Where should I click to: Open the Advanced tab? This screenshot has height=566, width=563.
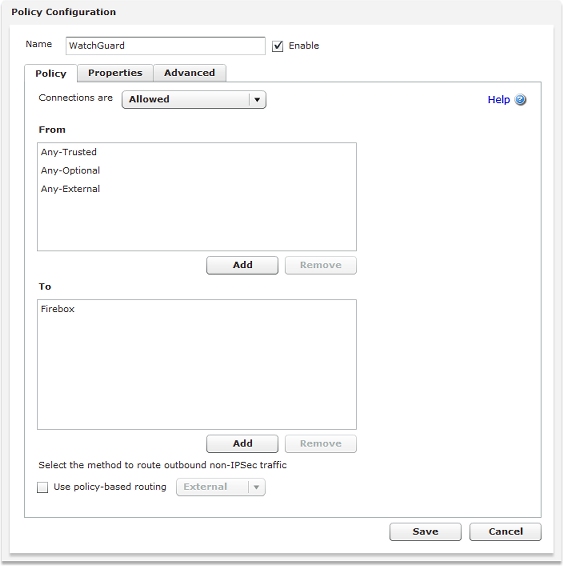[x=189, y=73]
